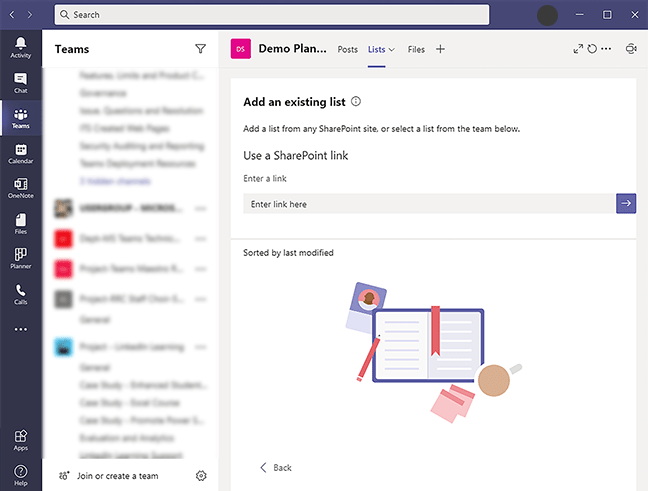Click the Enter link here field
648x491 pixels.
coord(429,204)
